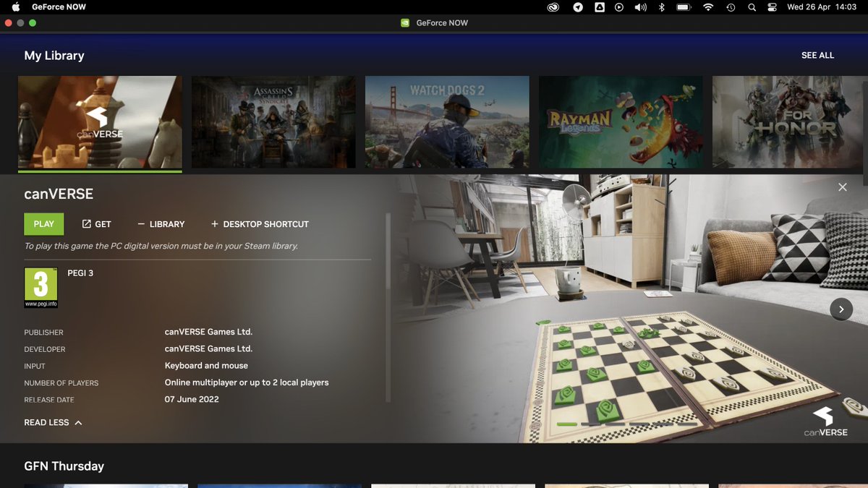
Task: Collapse details with READ LESS
Action: (x=53, y=422)
